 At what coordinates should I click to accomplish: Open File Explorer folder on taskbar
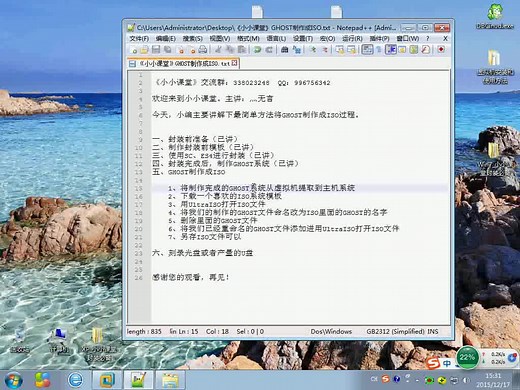click(170, 380)
